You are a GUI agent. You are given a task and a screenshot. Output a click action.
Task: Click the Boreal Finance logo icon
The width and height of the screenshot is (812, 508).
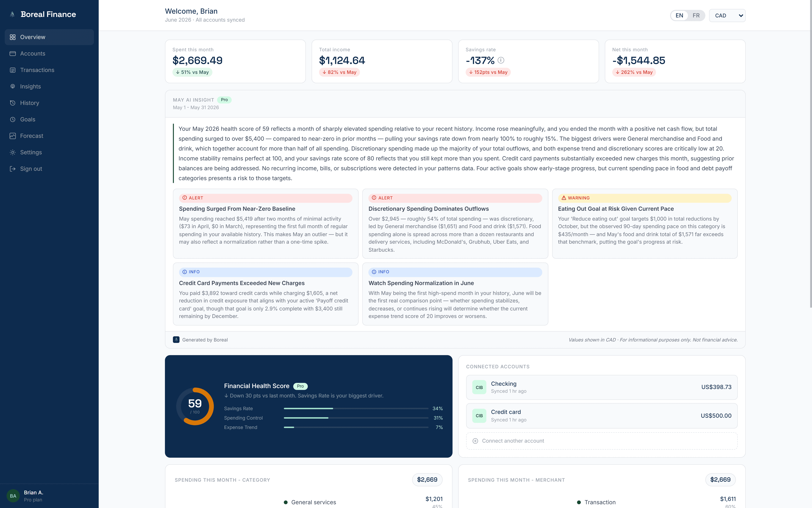[x=12, y=14]
